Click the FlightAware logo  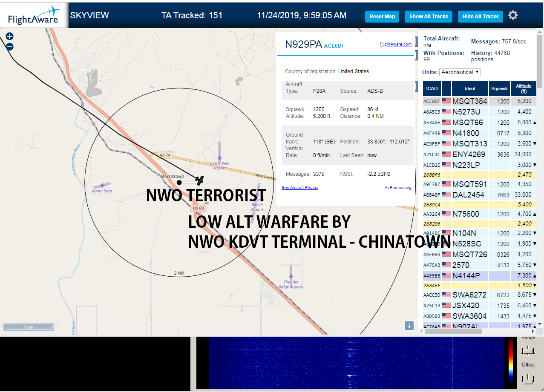34,14
